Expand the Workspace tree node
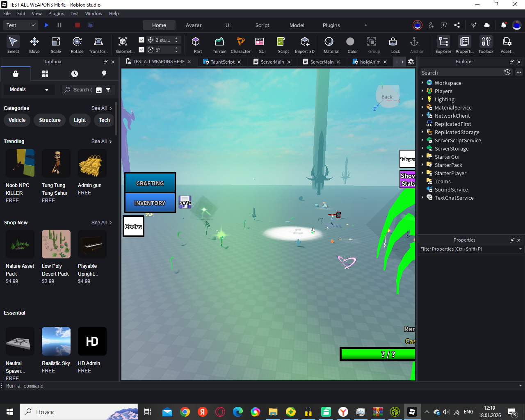This screenshot has width=525, height=420. [x=422, y=83]
